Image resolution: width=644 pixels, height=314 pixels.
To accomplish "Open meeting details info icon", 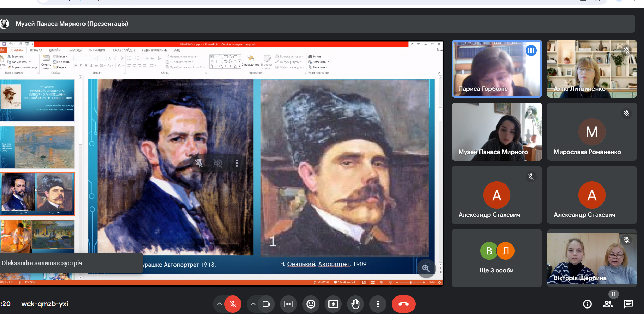I will [587, 304].
